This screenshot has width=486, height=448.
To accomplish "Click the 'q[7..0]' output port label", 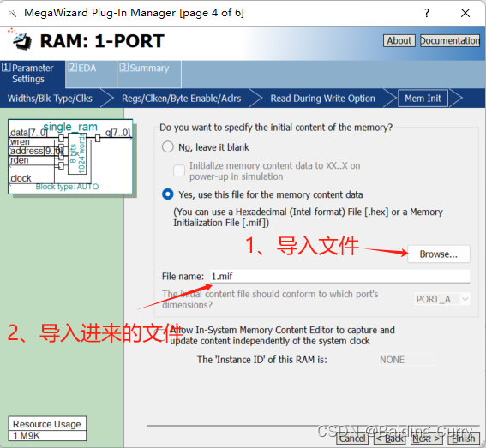I will pos(117,133).
